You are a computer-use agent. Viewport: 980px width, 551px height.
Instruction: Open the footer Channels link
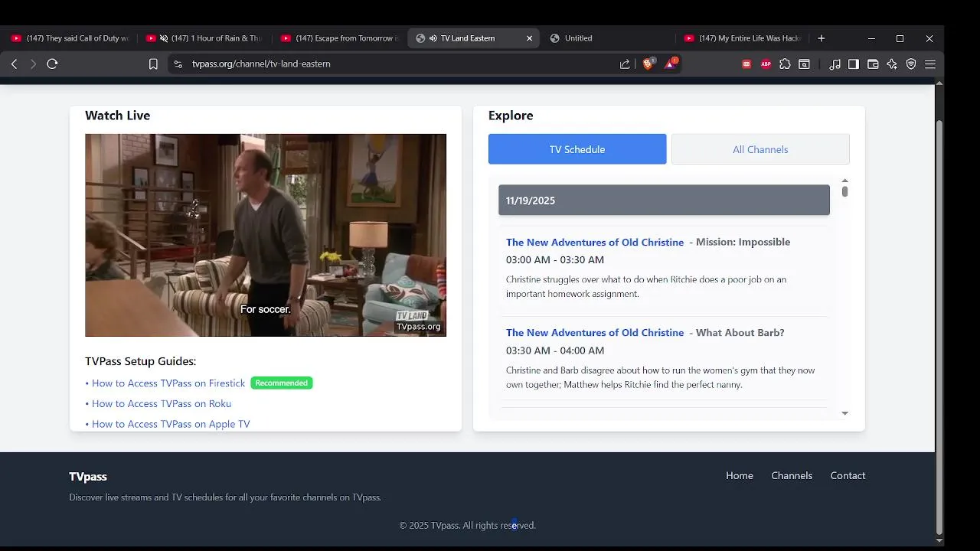[x=792, y=476]
